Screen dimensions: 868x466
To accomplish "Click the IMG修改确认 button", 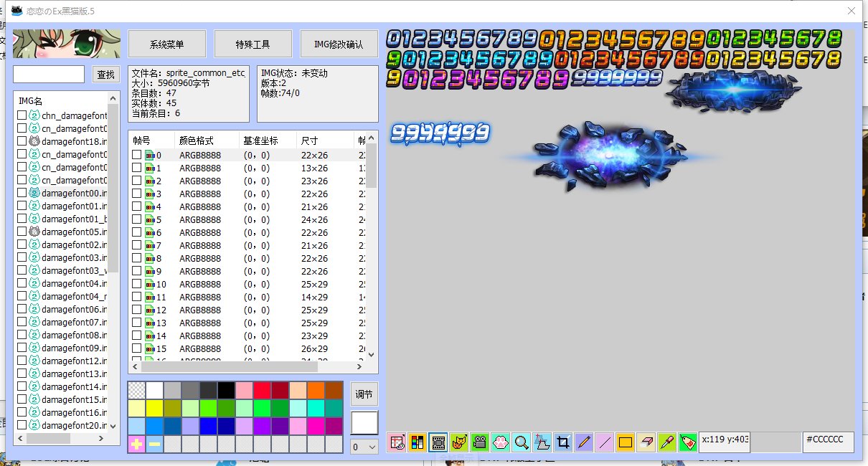I will (339, 44).
